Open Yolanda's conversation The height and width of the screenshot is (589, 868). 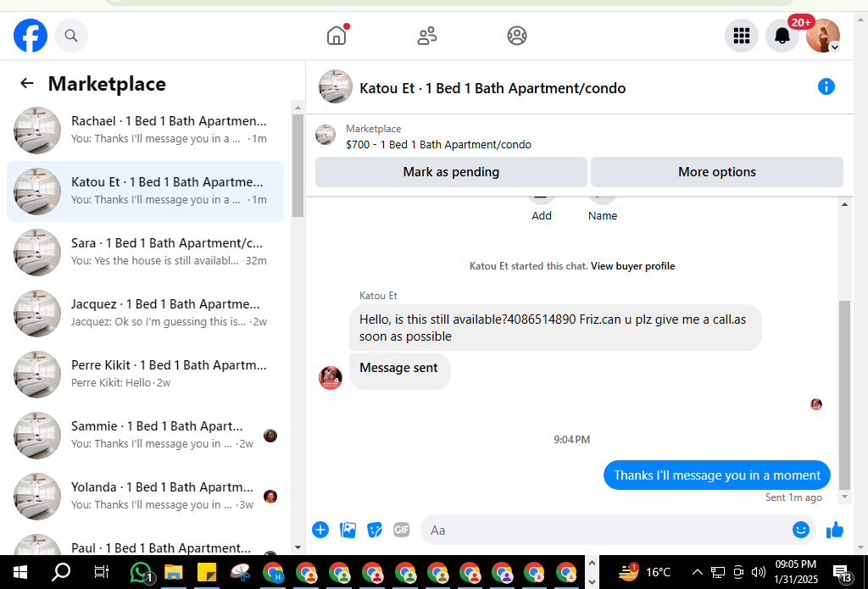pos(145,496)
